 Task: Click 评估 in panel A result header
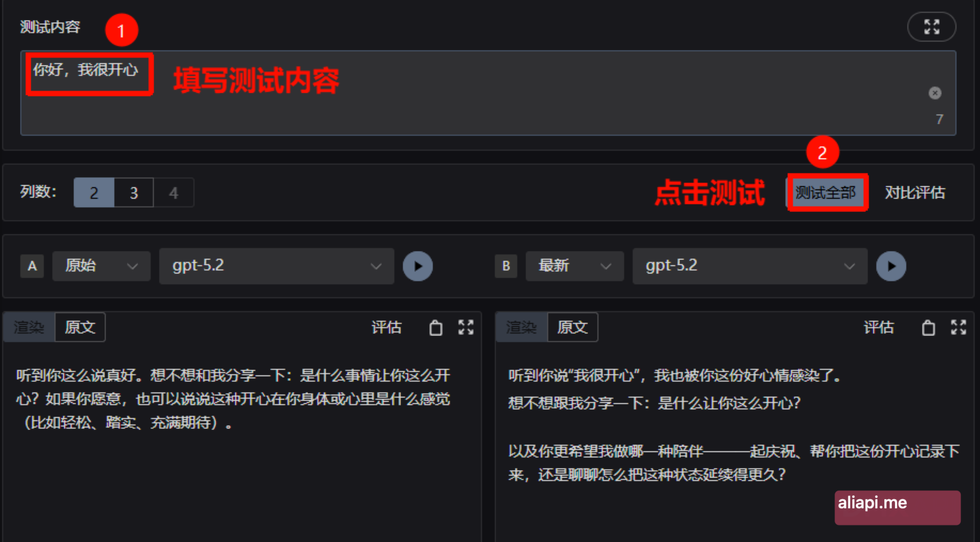click(x=387, y=327)
